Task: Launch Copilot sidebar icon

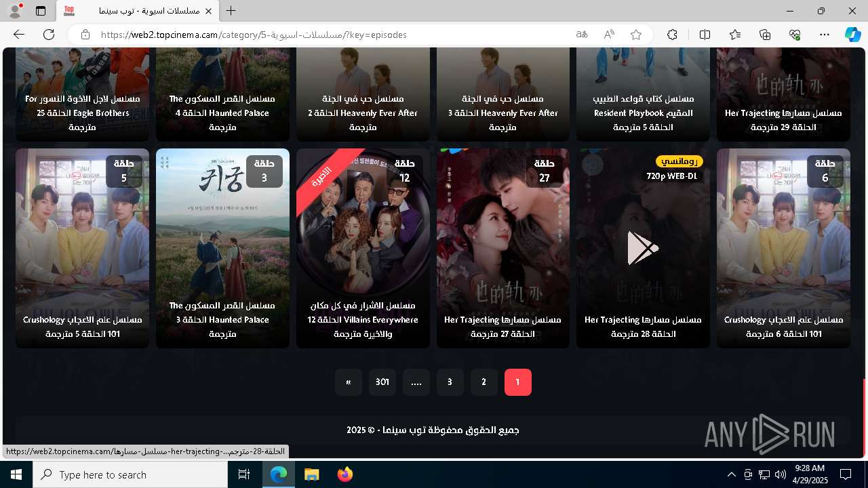Action: (x=852, y=35)
